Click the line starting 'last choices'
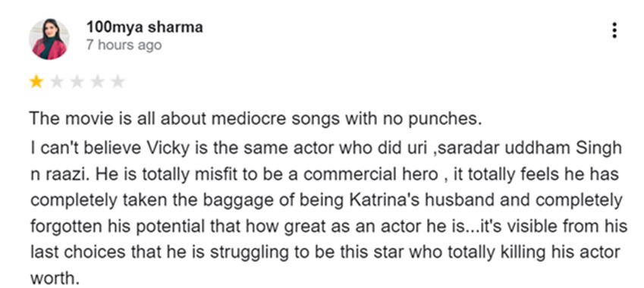The image size is (644, 288). [x=325, y=252]
